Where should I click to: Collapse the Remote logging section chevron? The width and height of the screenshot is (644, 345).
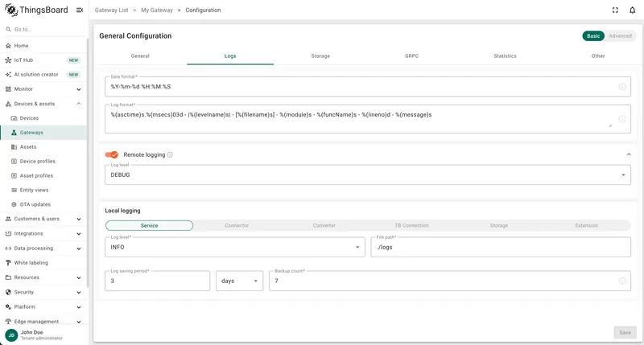coord(629,154)
